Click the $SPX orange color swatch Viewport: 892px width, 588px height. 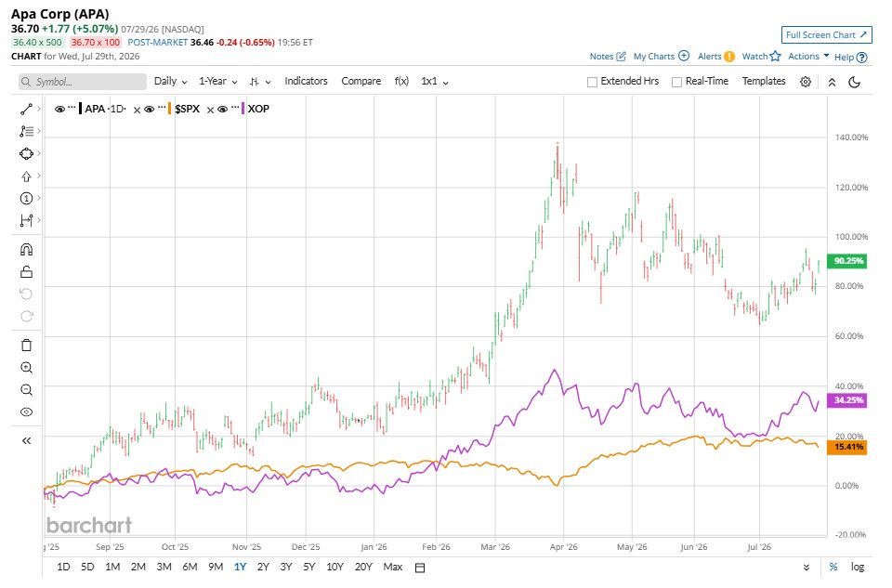[169, 109]
